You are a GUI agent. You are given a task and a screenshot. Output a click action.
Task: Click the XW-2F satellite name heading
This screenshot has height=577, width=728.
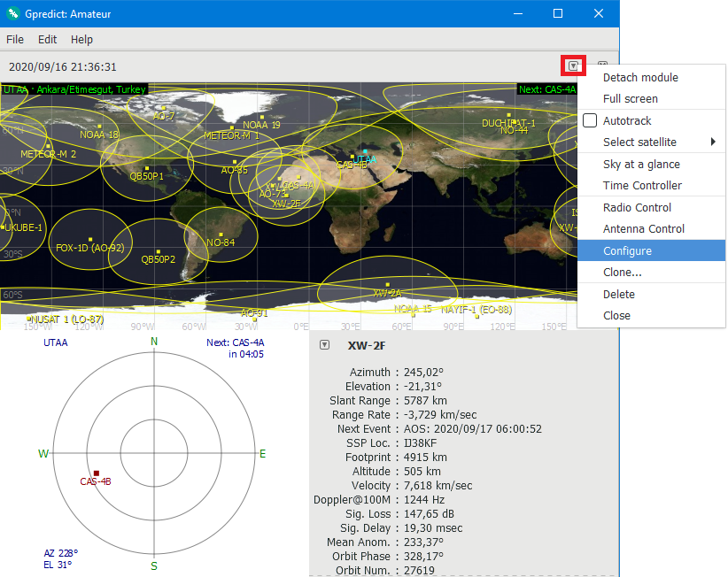tap(367, 345)
